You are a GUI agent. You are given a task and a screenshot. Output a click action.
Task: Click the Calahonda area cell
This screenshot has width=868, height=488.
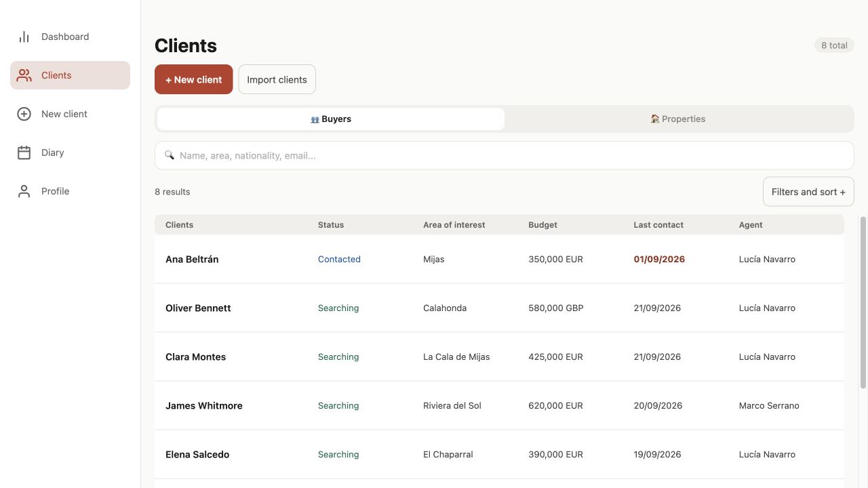[445, 308]
